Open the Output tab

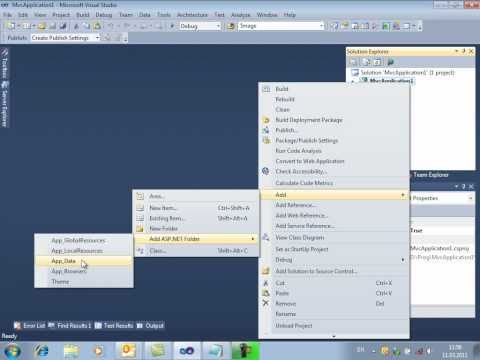pos(151,325)
